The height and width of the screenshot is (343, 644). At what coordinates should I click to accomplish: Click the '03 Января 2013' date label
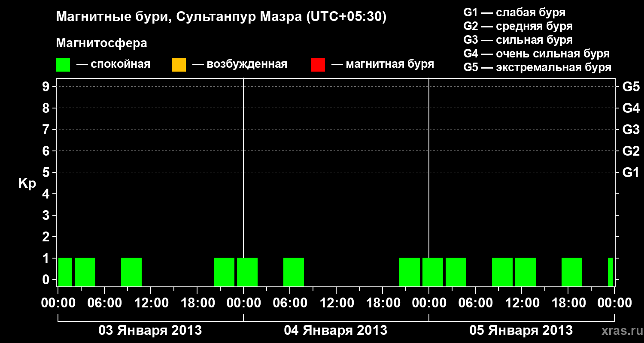click(150, 330)
